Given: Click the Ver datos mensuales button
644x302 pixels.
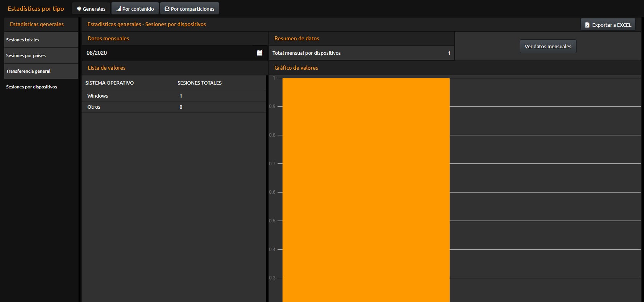Looking at the screenshot, I should tap(548, 46).
